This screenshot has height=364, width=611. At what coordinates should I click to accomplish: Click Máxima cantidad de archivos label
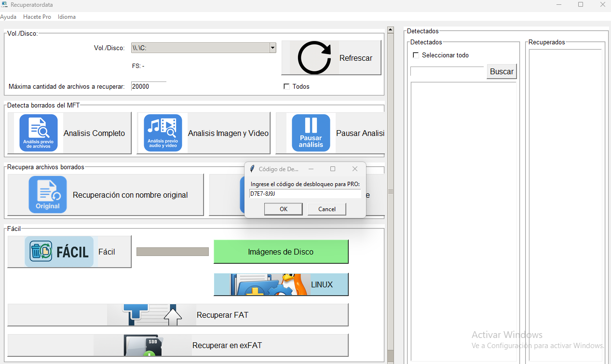(67, 87)
